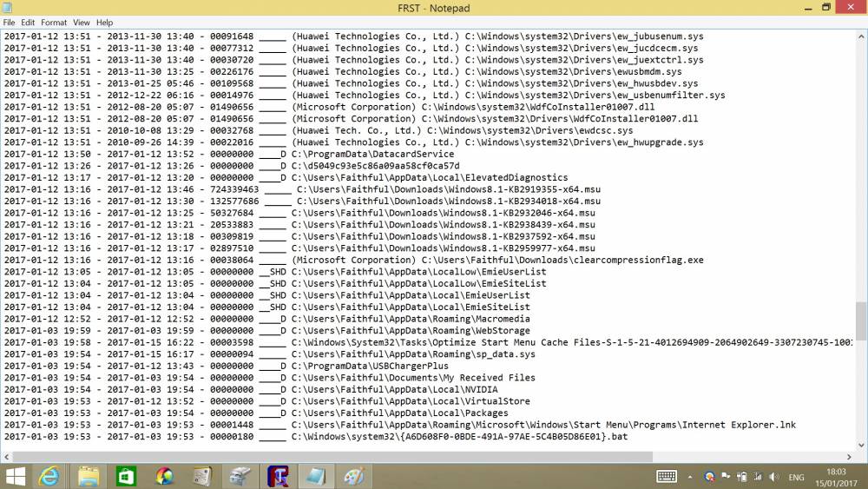Click the horizontal scrollbar right arrow
Image resolution: width=868 pixels, height=489 pixels.
tap(849, 457)
